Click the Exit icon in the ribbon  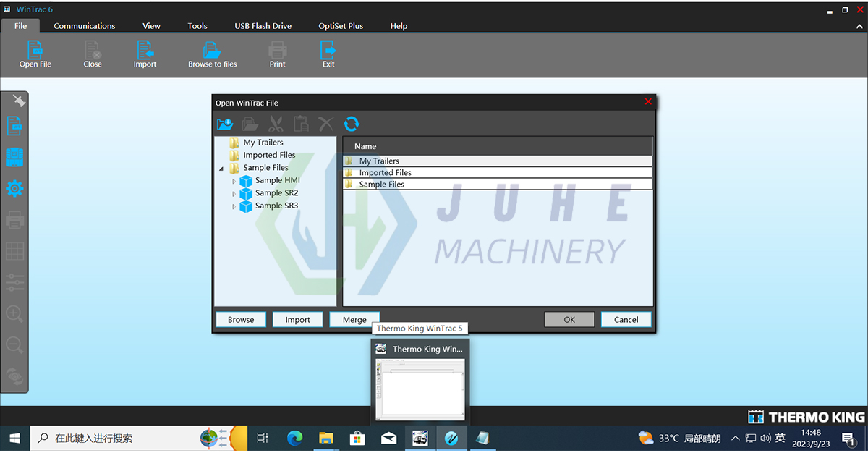[328, 54]
